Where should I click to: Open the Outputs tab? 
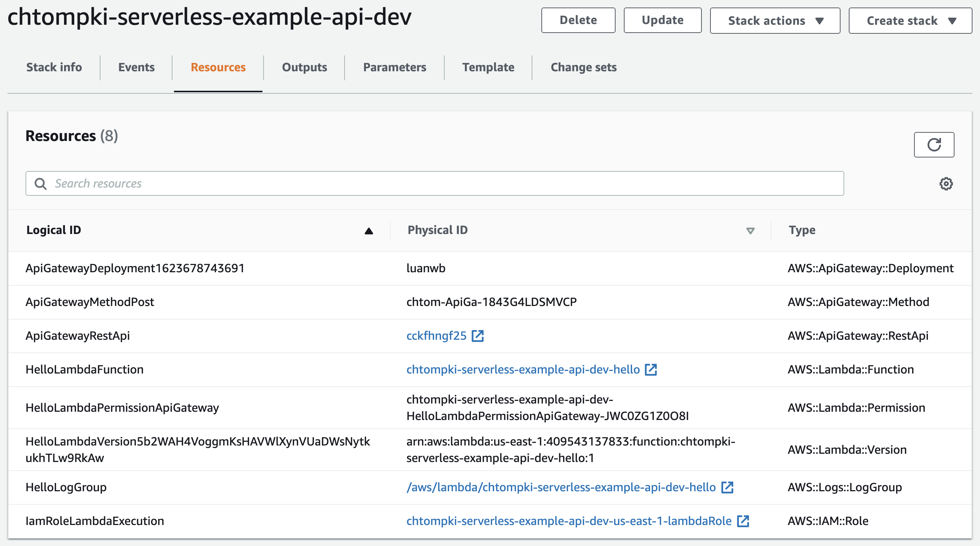pos(304,67)
